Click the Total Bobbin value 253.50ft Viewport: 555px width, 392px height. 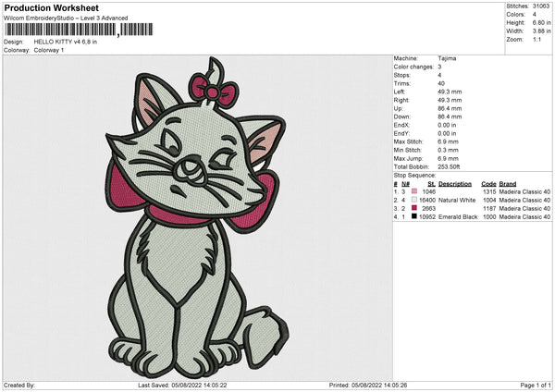tap(449, 167)
